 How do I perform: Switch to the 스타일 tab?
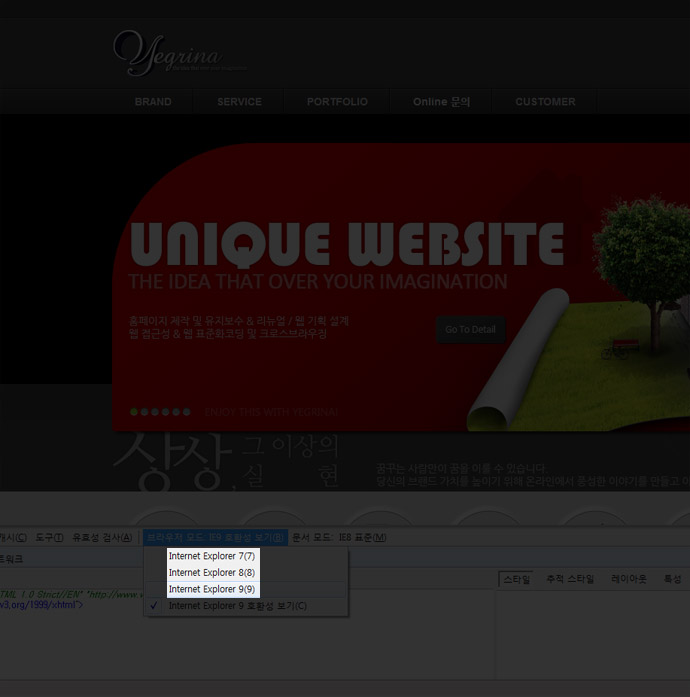(516, 579)
